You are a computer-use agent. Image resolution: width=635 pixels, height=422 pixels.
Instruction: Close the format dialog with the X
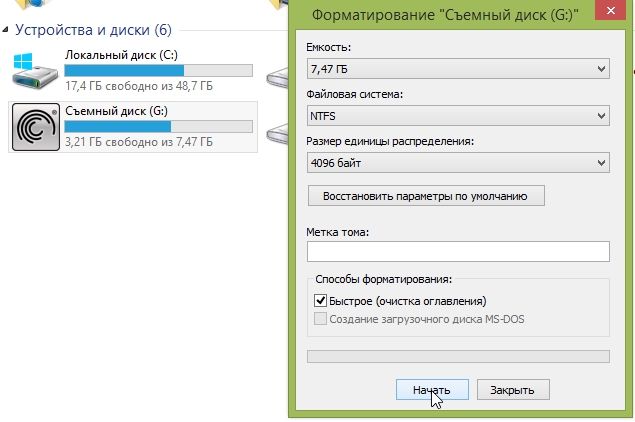[x=611, y=10]
